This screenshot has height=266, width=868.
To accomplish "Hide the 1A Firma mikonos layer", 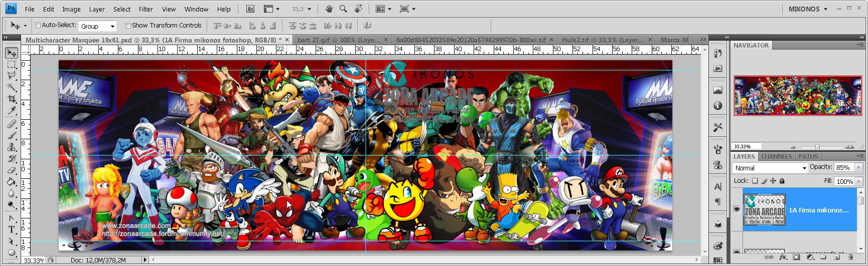I will pos(737,209).
